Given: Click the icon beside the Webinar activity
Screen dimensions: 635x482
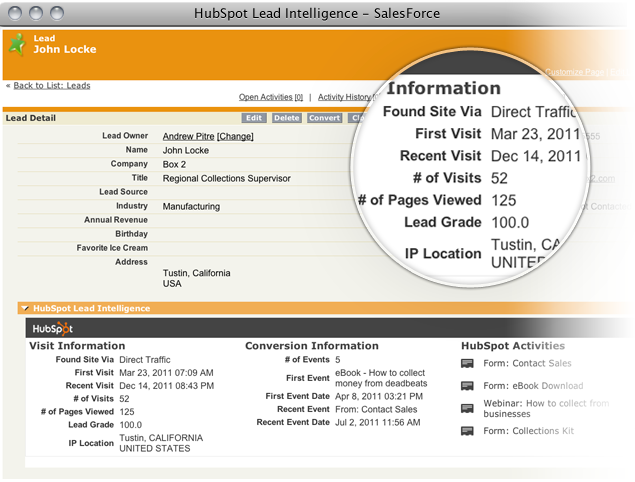Looking at the screenshot, I should (467, 408).
